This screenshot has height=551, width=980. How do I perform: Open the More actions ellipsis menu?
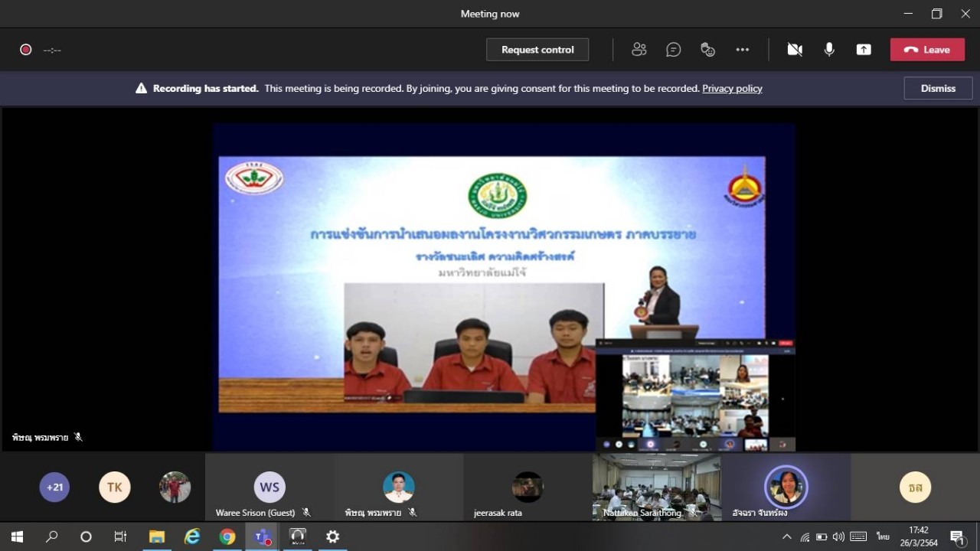click(x=742, y=50)
